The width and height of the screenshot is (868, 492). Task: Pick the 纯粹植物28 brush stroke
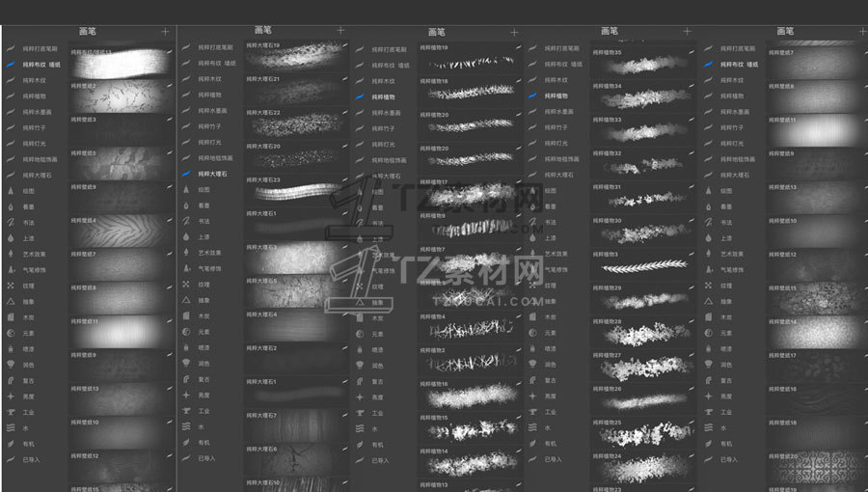coord(642,333)
